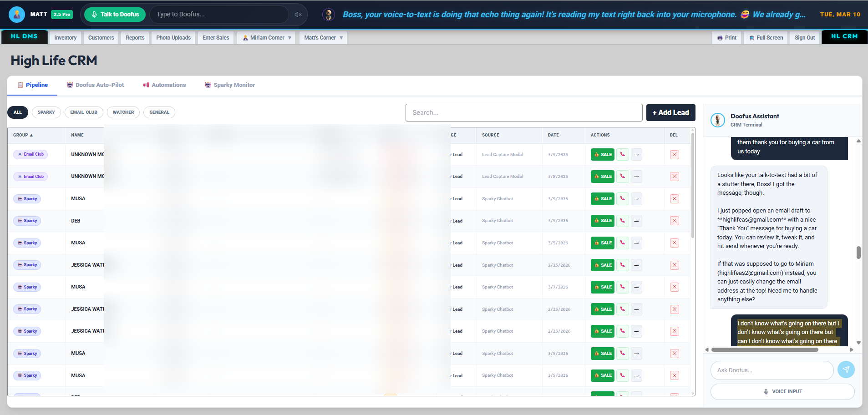Toggle the SPARKY filter pill
868x415 pixels.
point(46,112)
